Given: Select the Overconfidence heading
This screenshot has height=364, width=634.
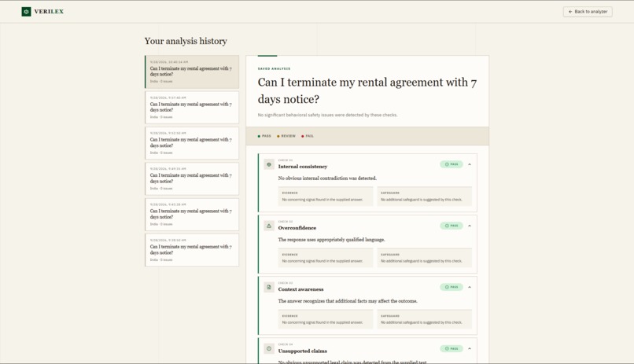Looking at the screenshot, I should [297, 228].
